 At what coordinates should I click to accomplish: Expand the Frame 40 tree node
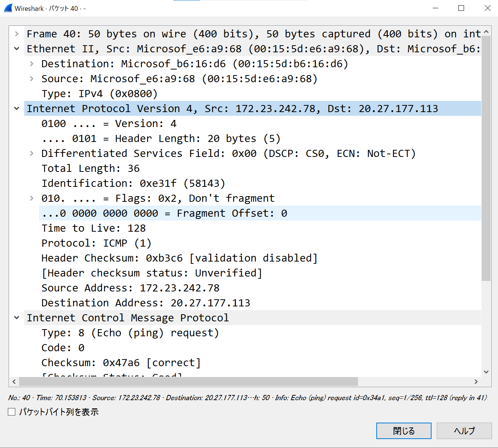click(x=17, y=34)
